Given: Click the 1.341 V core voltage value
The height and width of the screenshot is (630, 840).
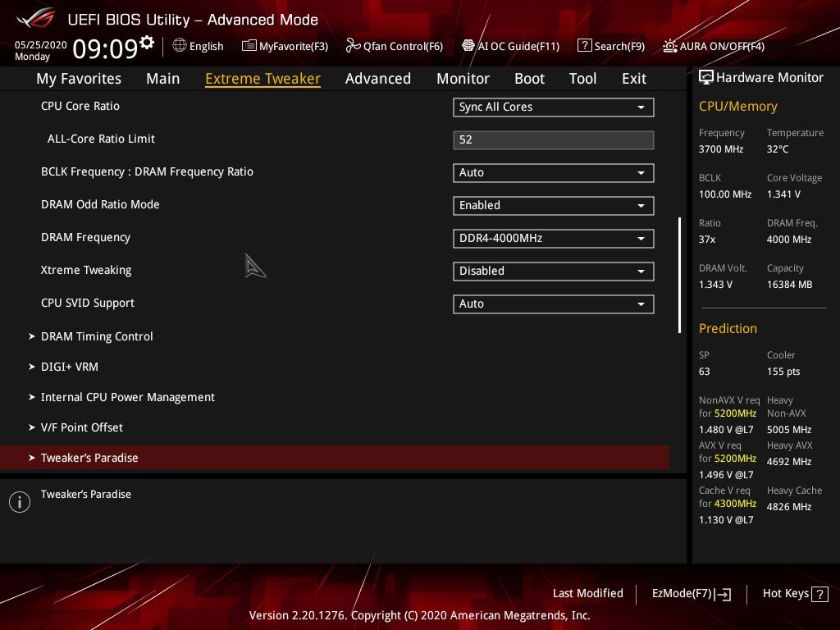Looking at the screenshot, I should pyautogui.click(x=783, y=194).
